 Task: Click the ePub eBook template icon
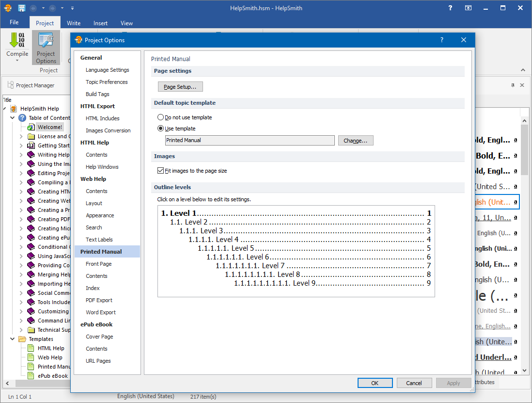click(31, 375)
